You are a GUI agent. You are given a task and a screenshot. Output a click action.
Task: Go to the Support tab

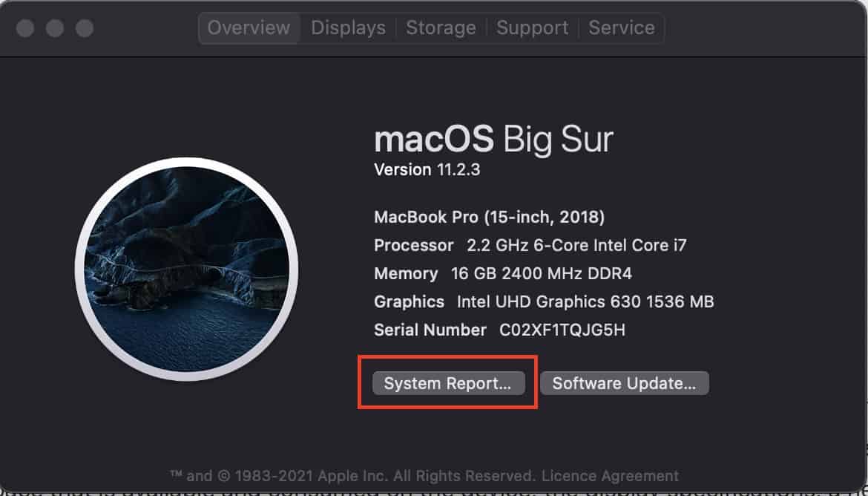[532, 27]
